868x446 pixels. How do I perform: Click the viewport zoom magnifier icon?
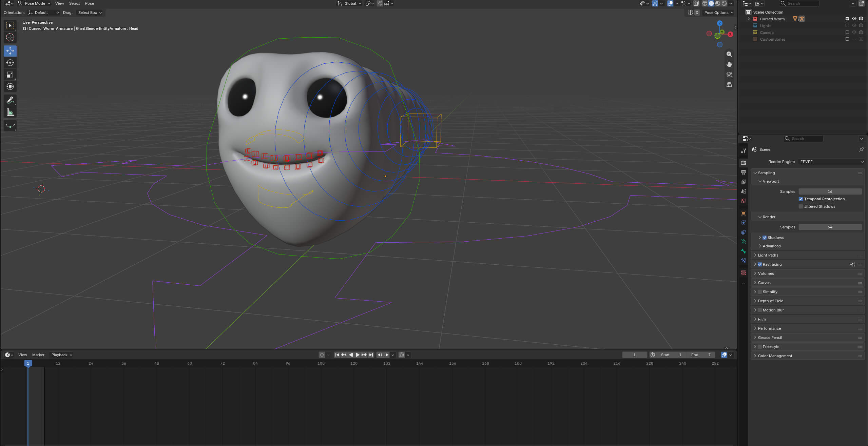(x=729, y=54)
